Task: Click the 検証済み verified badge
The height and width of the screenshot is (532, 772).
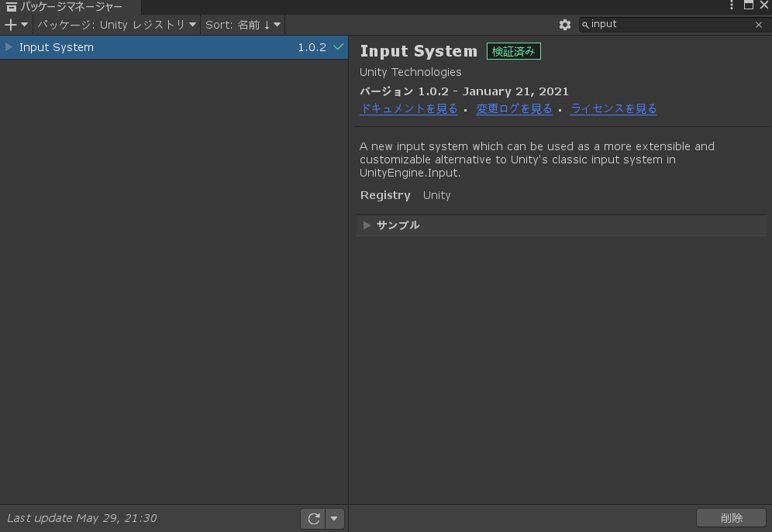Action: [514, 51]
